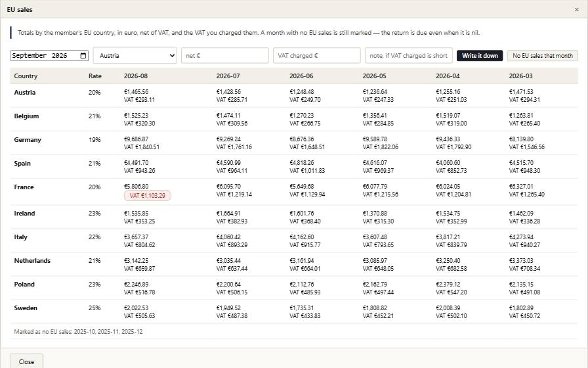Click Netherlands VAT €648.05
Viewport: 588px width, 368px height.
tap(378, 269)
